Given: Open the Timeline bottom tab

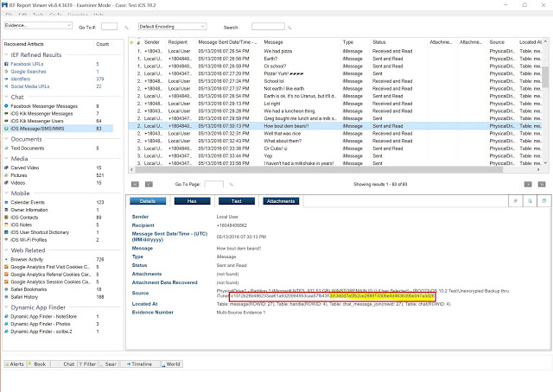Looking at the screenshot, I should pos(139,364).
